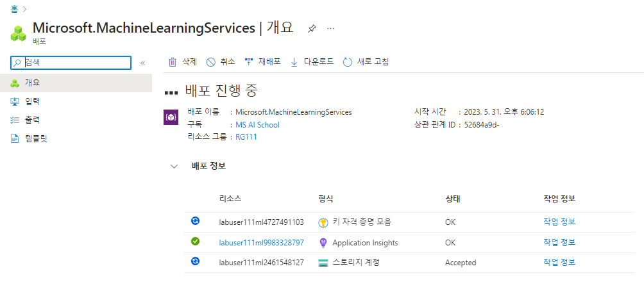
Task: Open 작업 정보 for key vault row
Action: click(559, 222)
